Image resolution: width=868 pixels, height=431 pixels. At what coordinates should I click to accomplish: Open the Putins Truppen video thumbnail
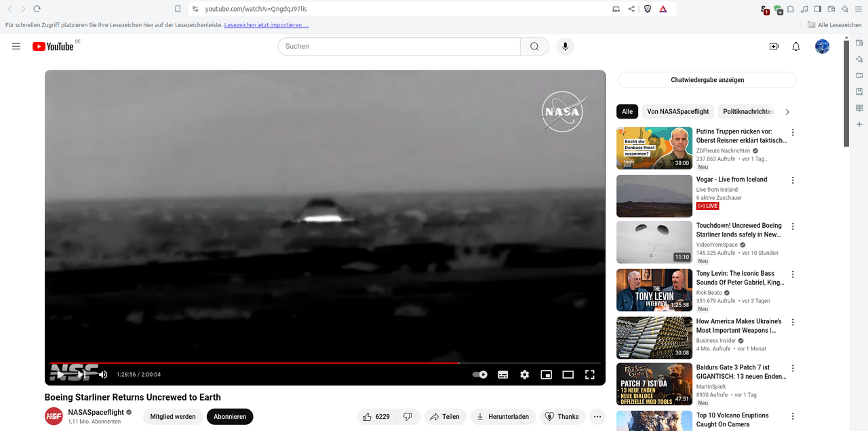pyautogui.click(x=654, y=148)
